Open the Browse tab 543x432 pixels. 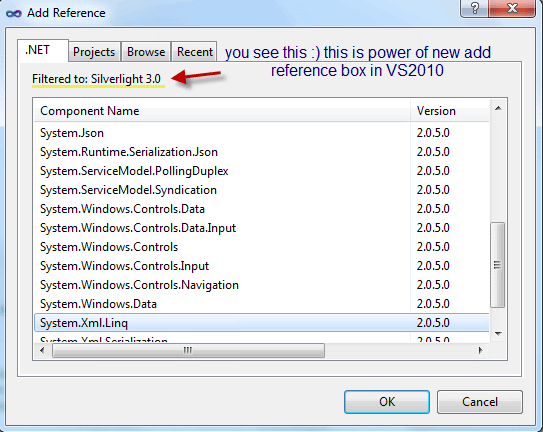point(146,52)
